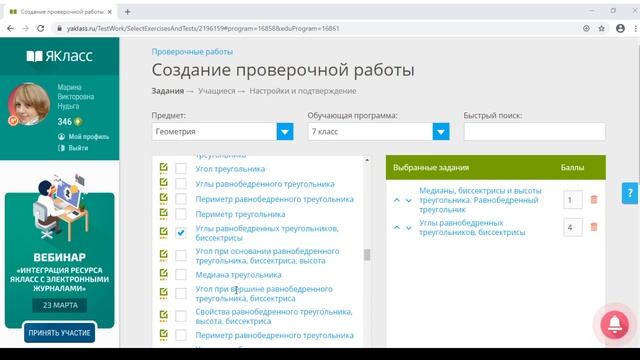Image resolution: width=640 pixels, height=360 pixels.
Task: Click the webinar banner illustration
Action: (x=60, y=207)
